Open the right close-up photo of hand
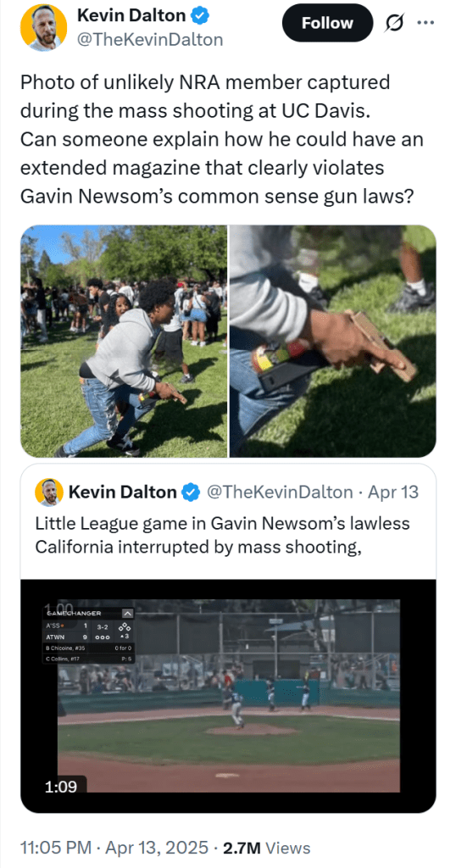Viewport: 456px width, 868px height. [332, 341]
